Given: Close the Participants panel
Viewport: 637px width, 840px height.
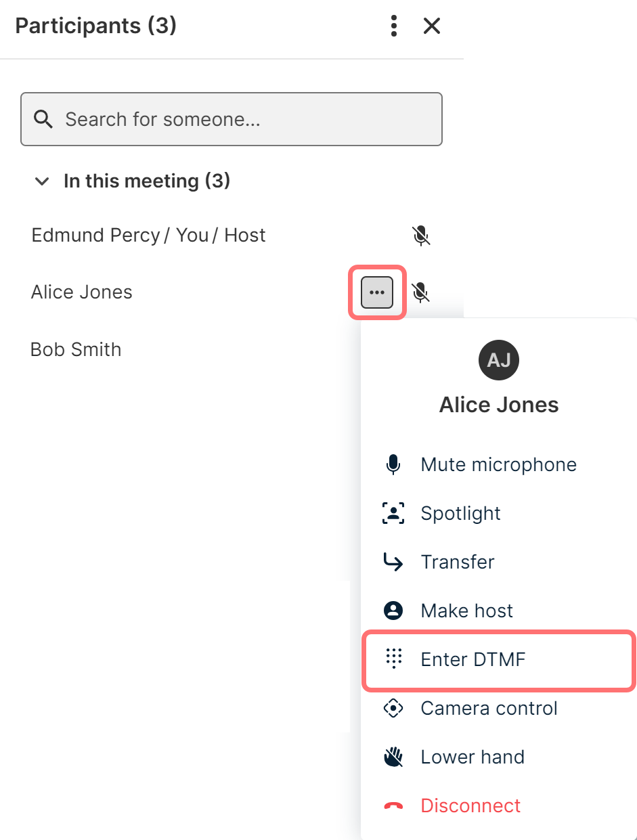Looking at the screenshot, I should click(432, 26).
